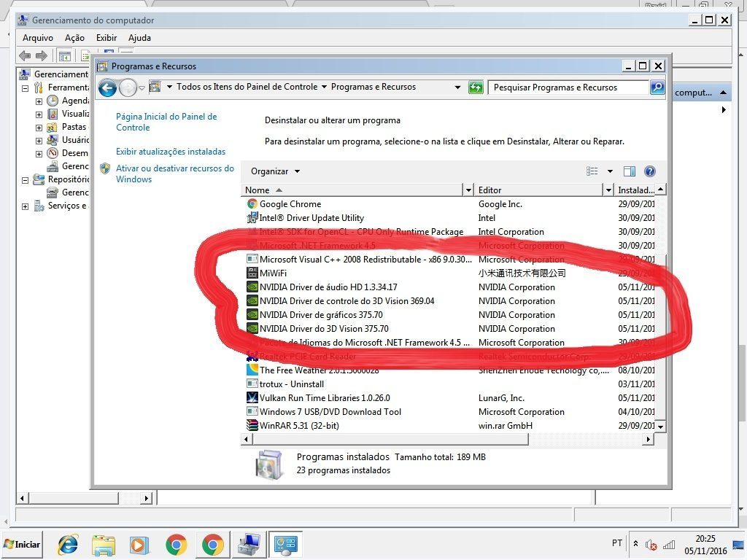Screen dimensions: 747x560
Task: Open Internet Explorer from the taskbar
Action: 68,544
